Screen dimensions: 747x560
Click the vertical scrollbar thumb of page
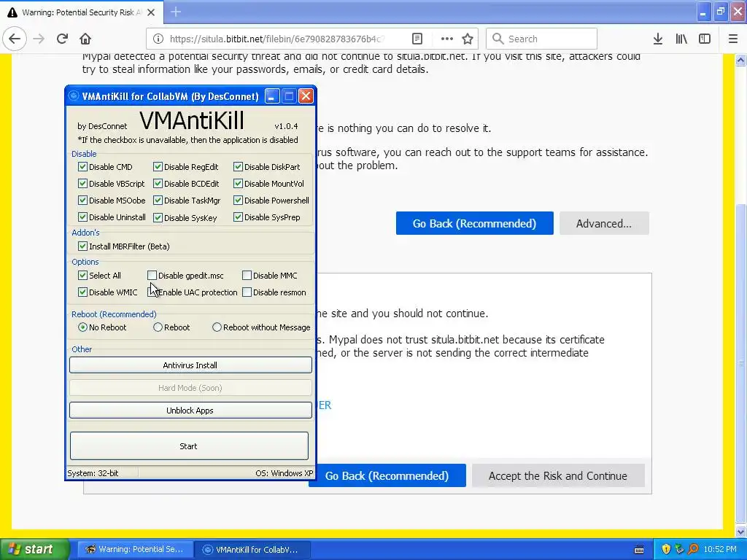(x=740, y=363)
